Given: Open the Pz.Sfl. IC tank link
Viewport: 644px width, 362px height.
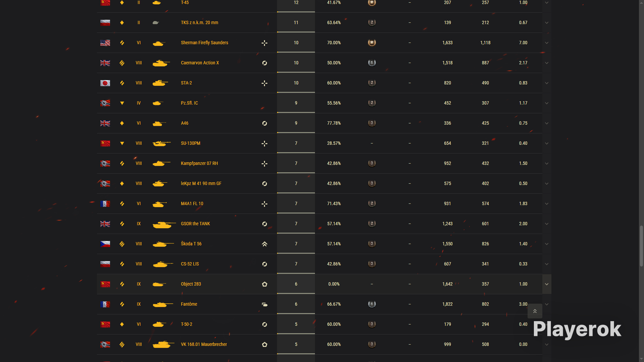Looking at the screenshot, I should tap(189, 103).
